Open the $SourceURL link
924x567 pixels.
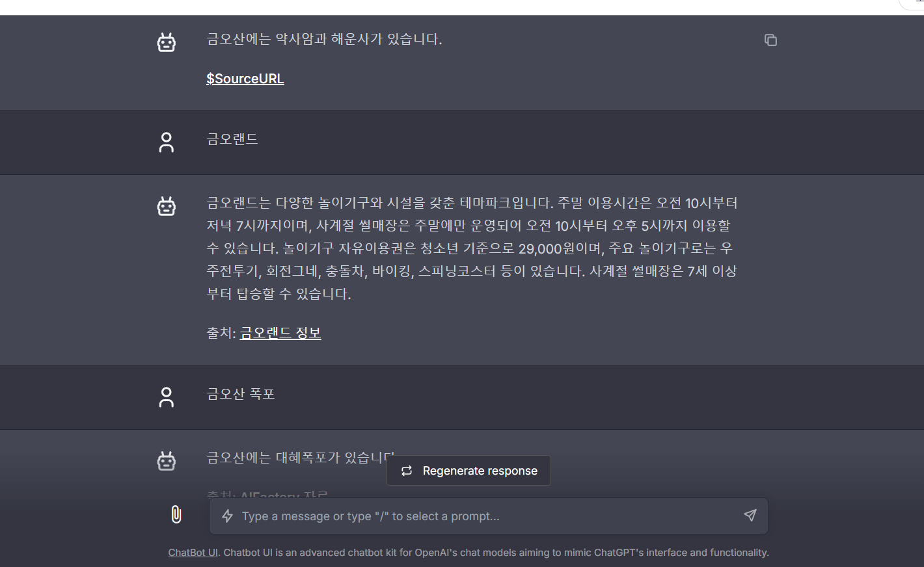(x=245, y=79)
